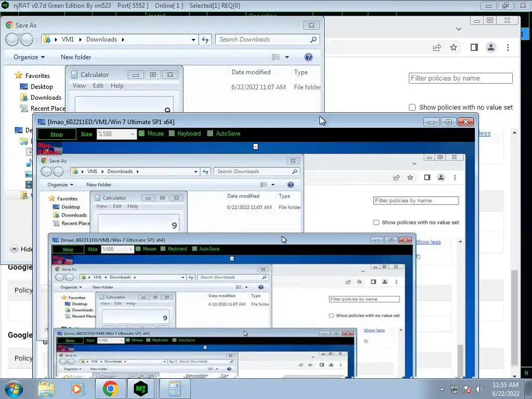Expand arrow after Downloads in address path
Viewport: 532px width, 399px height.
[123, 39]
